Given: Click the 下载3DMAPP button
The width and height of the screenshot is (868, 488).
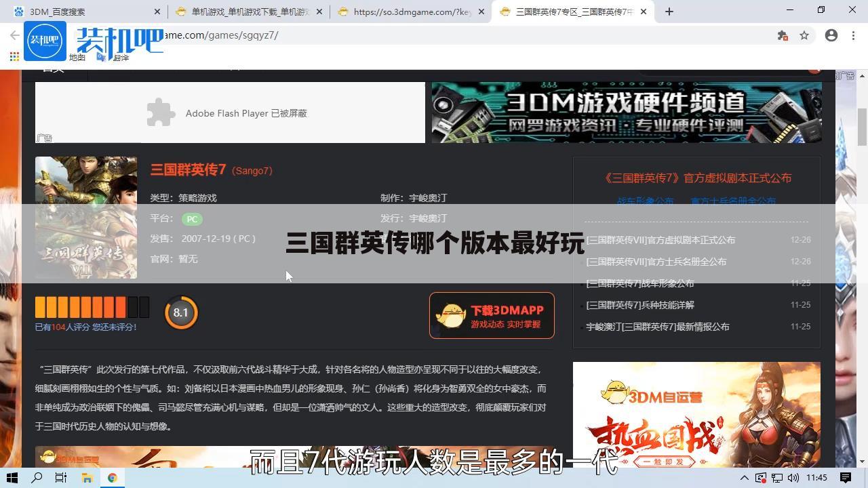Looking at the screenshot, I should (492, 315).
